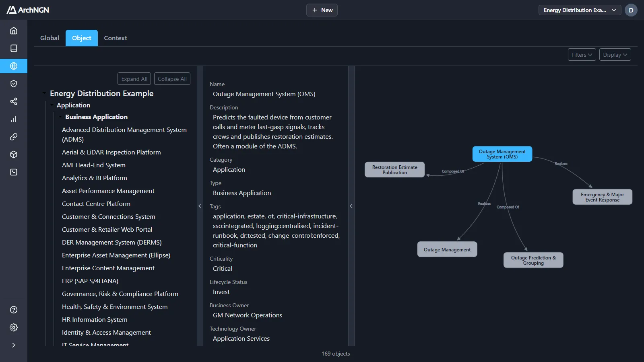Create a new item with New button
Screen dimensions: 644x362
pyautogui.click(x=322, y=10)
